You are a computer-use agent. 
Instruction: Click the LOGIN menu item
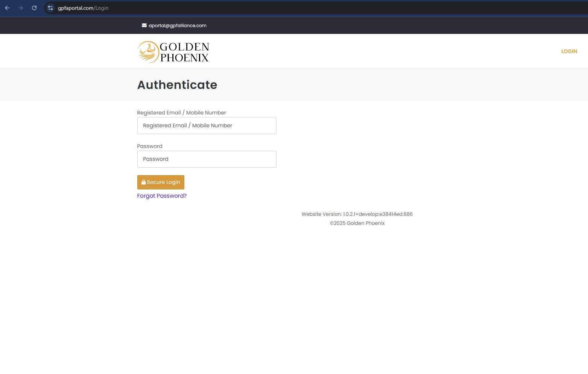point(569,51)
